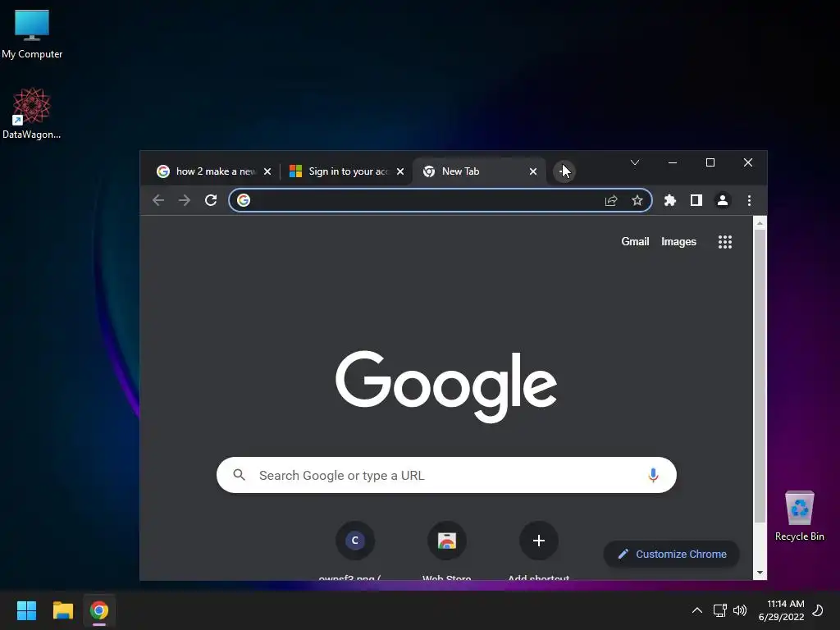Screen dimensions: 840x630
Task: Click the browser back arrow
Action: 158,200
